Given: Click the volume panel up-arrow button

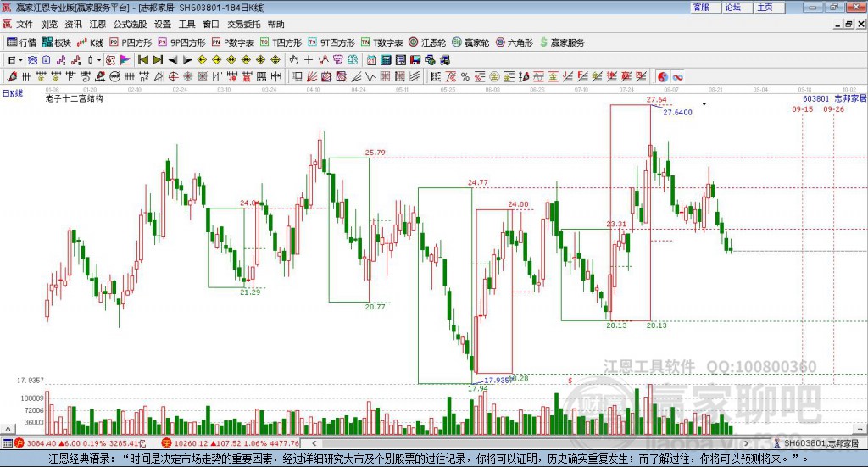Looking at the screenshot, I should click(x=8, y=429).
